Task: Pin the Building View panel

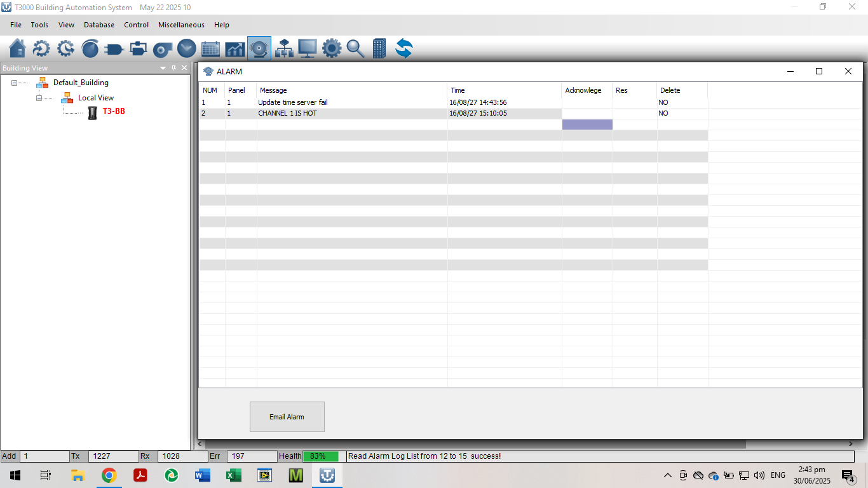Action: pos(173,68)
